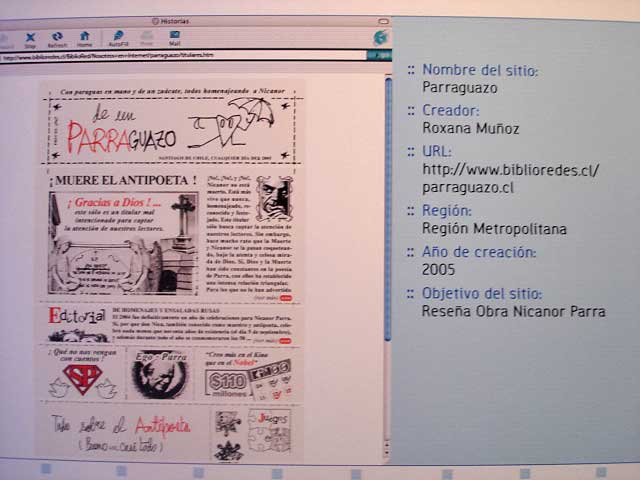Click the vertical scrollbar thumb of the page
The width and height of the screenshot is (640, 480).
click(388, 209)
